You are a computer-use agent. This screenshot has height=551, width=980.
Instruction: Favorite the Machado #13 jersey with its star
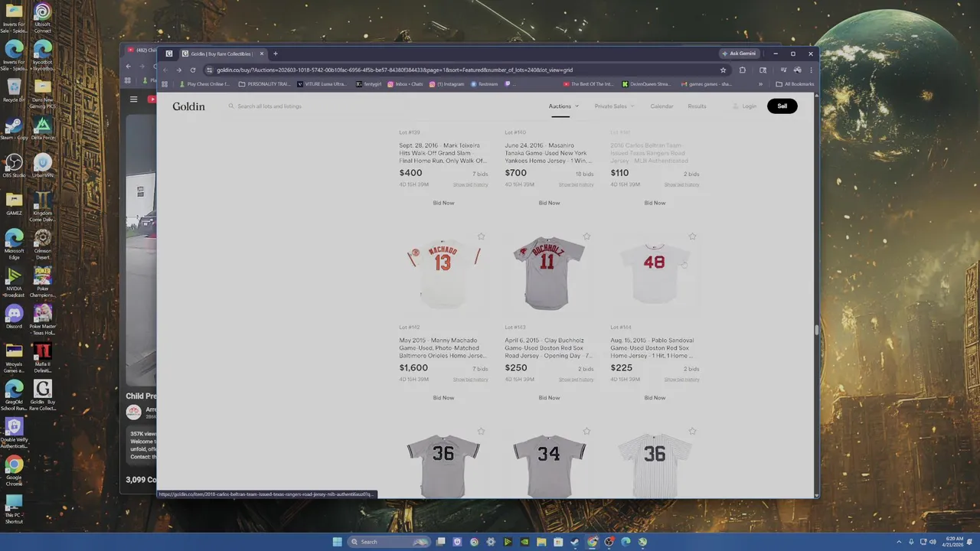click(481, 237)
